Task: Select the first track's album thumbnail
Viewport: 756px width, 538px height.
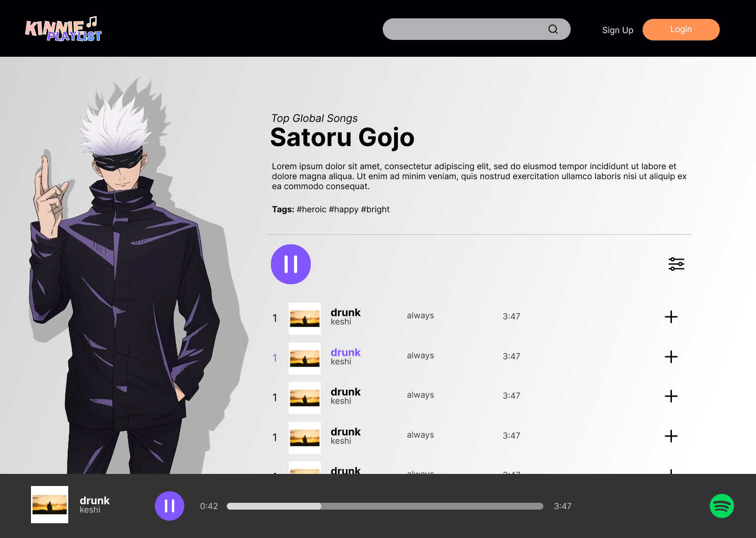Action: (304, 318)
